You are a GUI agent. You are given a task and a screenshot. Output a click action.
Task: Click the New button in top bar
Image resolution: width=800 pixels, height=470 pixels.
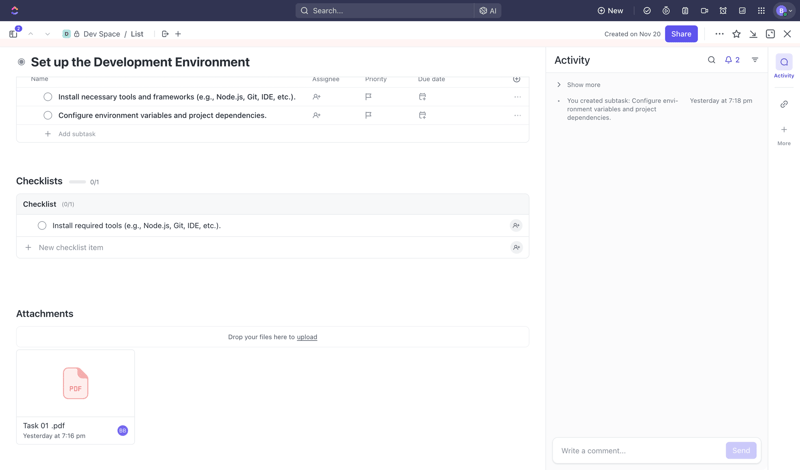click(x=610, y=11)
